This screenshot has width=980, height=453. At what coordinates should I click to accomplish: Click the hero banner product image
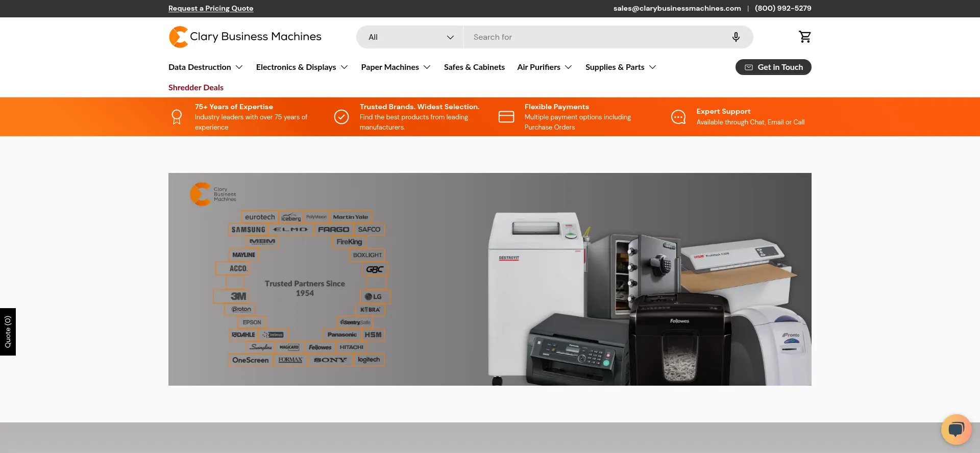point(490,279)
